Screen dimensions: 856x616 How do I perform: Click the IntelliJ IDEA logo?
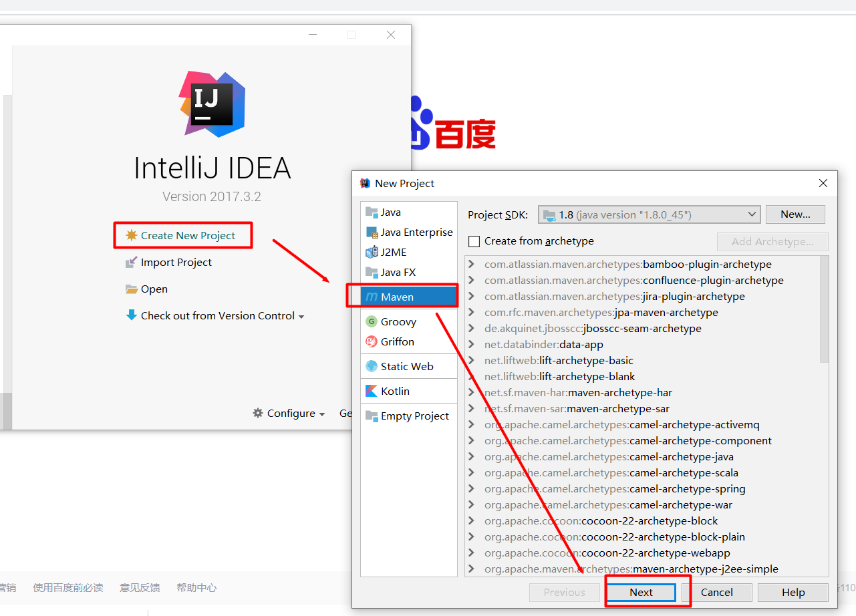[x=212, y=104]
